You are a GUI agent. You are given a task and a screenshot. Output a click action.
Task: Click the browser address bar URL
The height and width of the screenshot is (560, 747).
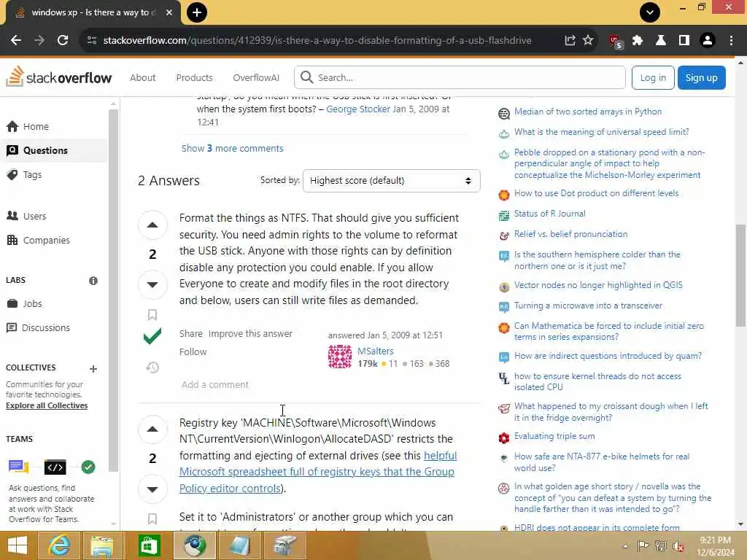click(x=317, y=41)
